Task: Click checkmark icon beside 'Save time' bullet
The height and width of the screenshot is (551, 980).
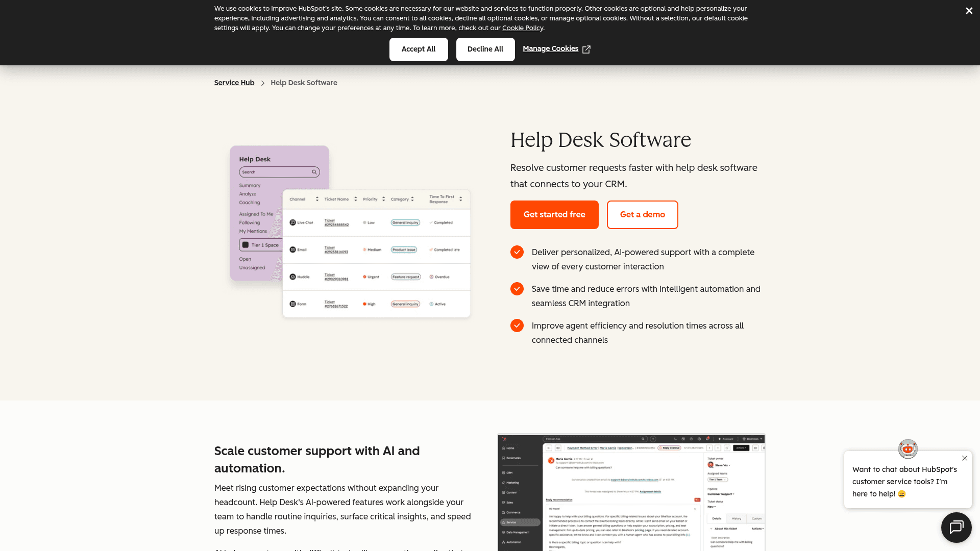Action: [x=517, y=289]
